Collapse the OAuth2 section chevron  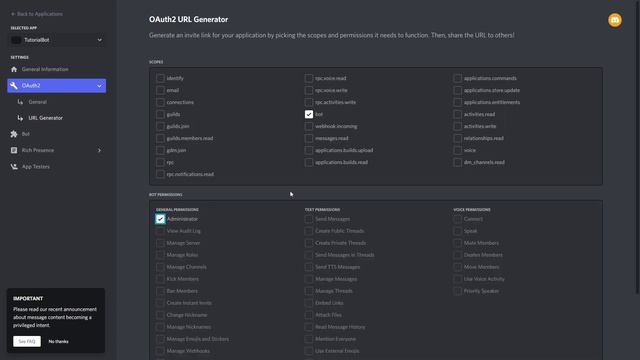coord(99,86)
